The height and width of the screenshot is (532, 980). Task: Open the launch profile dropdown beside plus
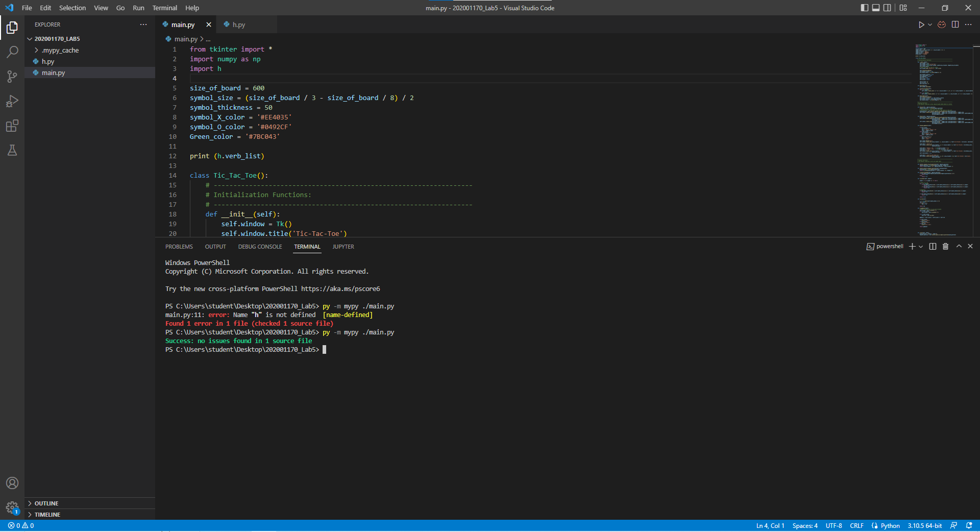pyautogui.click(x=921, y=247)
